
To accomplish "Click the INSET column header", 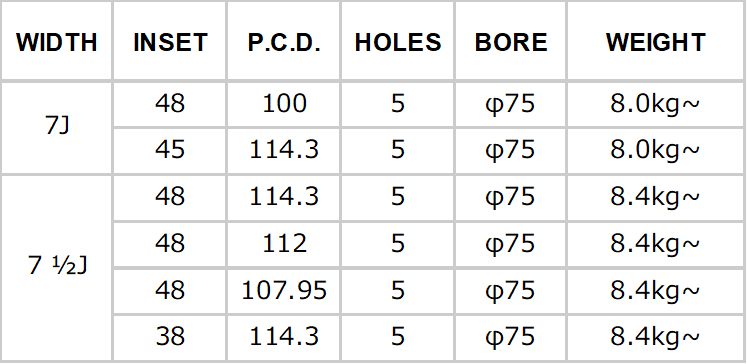I will click(170, 42).
